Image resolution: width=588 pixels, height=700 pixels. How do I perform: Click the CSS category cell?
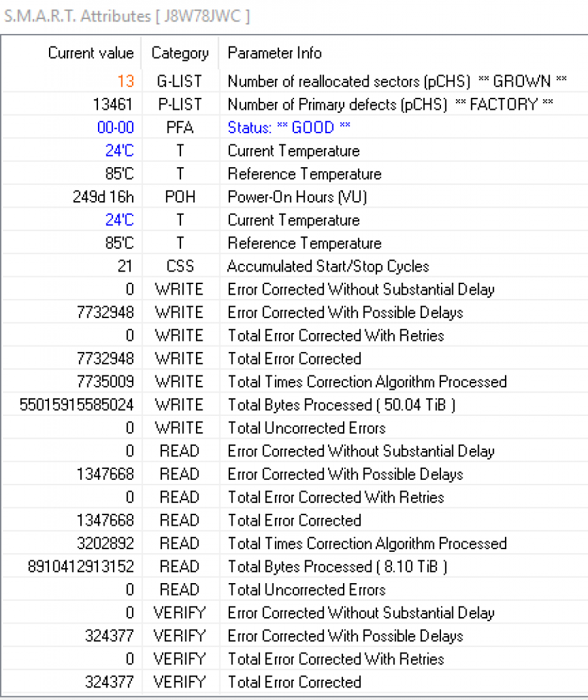180,266
